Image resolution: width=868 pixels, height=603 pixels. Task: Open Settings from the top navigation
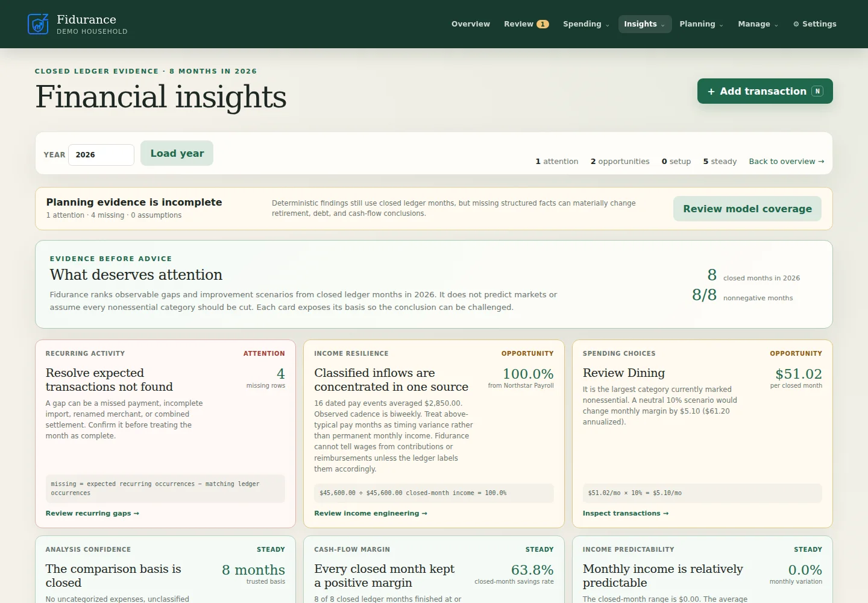coord(814,24)
